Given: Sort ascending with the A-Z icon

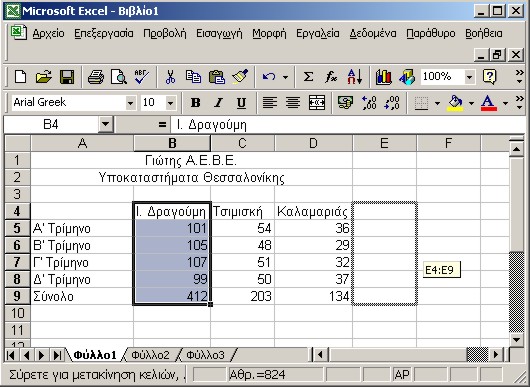Looking at the screenshot, I should (x=355, y=77).
